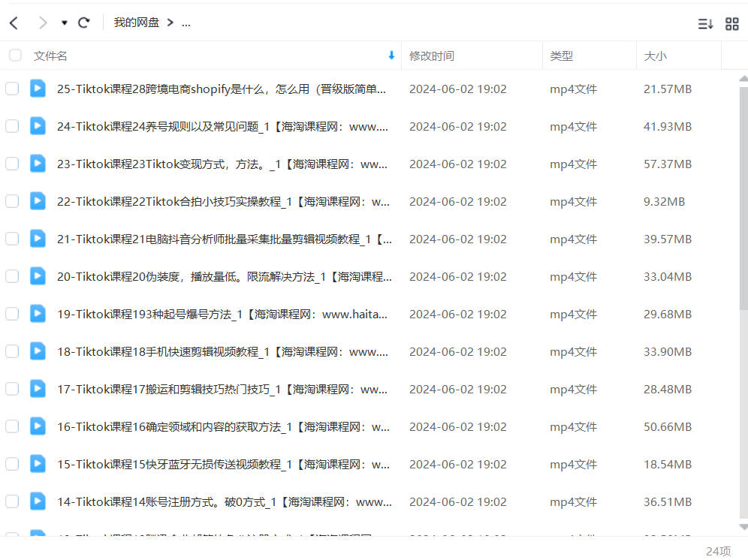The image size is (748, 560).
Task: Click video icon of 23-Tiktok课程23 file
Action: tap(38, 164)
